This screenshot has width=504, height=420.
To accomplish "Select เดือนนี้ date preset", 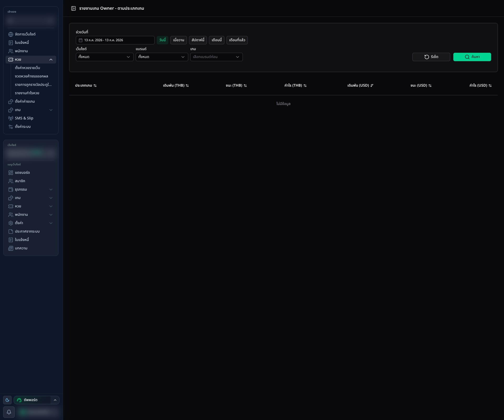I will (217, 40).
